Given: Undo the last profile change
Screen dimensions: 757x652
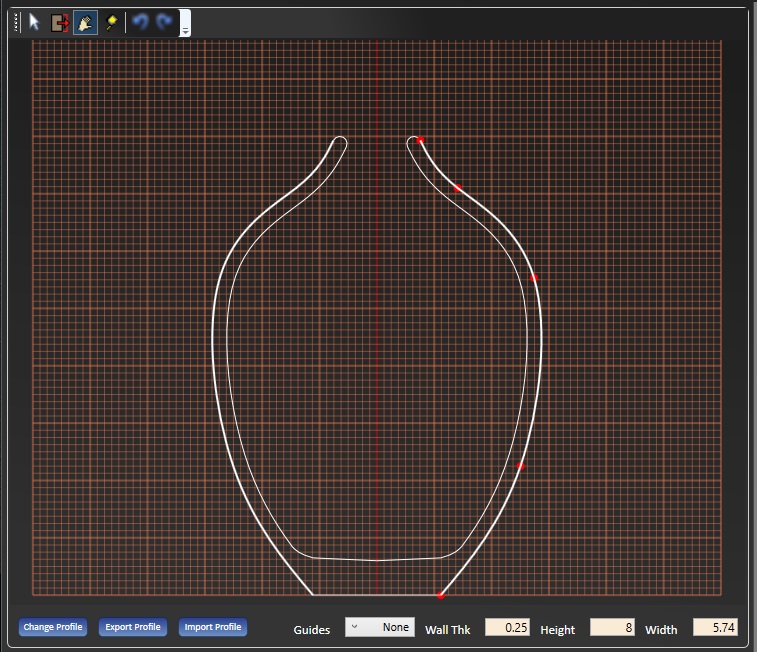Looking at the screenshot, I should click(x=140, y=22).
